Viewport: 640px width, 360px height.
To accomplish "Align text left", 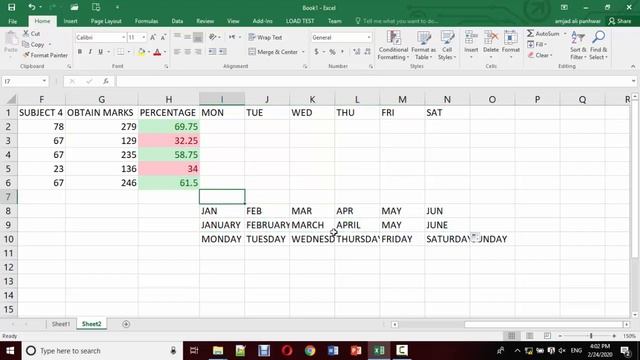I will [177, 52].
